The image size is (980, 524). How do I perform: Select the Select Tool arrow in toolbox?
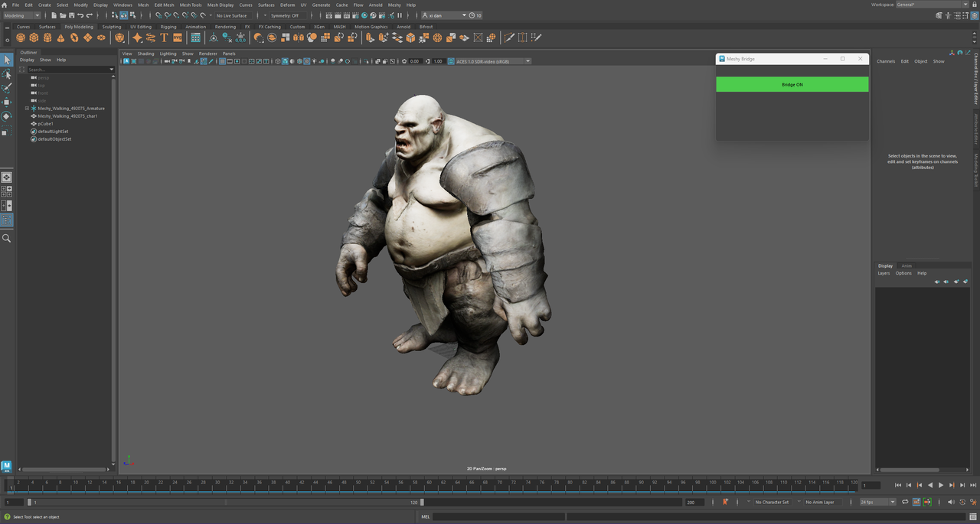pyautogui.click(x=7, y=60)
